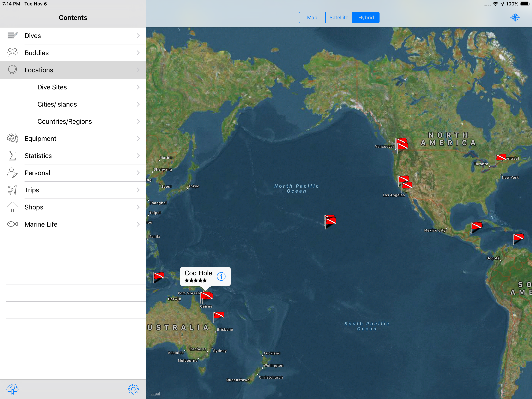Viewport: 532px width, 399px height.
Task: Expand the Buddies row chevron
Action: (138, 53)
